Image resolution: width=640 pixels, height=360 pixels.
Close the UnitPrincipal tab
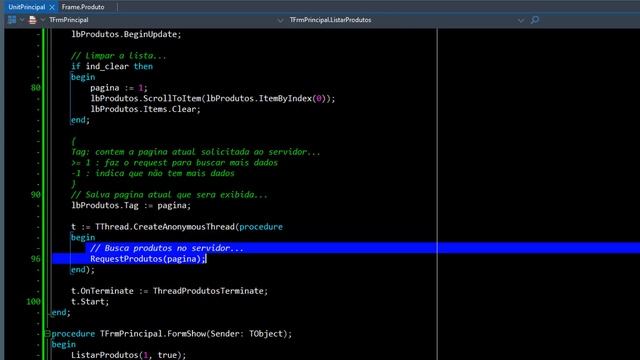52,7
